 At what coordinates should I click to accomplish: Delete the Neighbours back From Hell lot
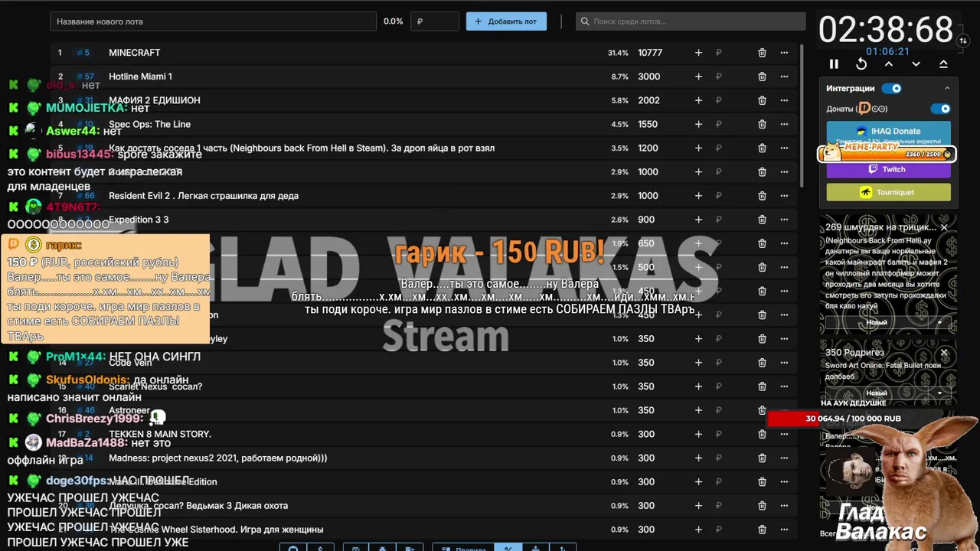[x=762, y=148]
